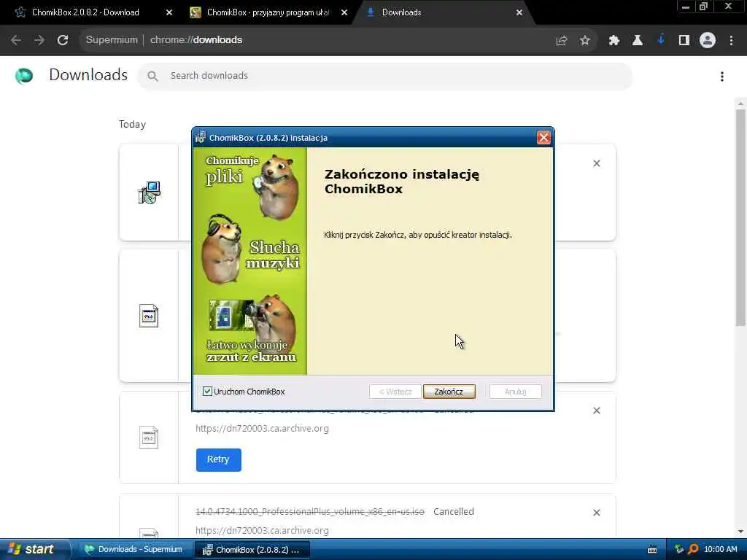Show downloads via blue arrow toolbar icon
Viewport: 747px width, 560px height.
[x=661, y=40]
